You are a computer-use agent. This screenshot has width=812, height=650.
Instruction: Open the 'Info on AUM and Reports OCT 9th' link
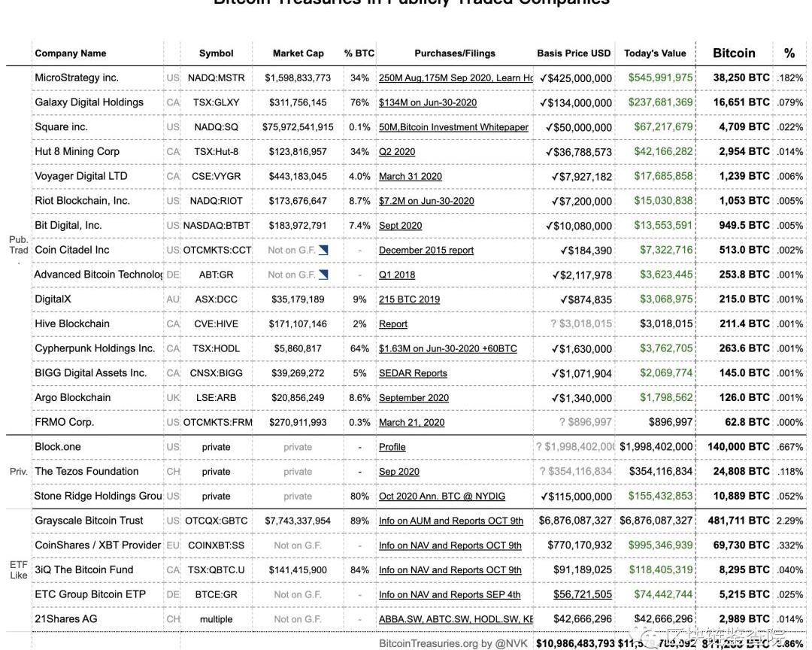tap(451, 521)
